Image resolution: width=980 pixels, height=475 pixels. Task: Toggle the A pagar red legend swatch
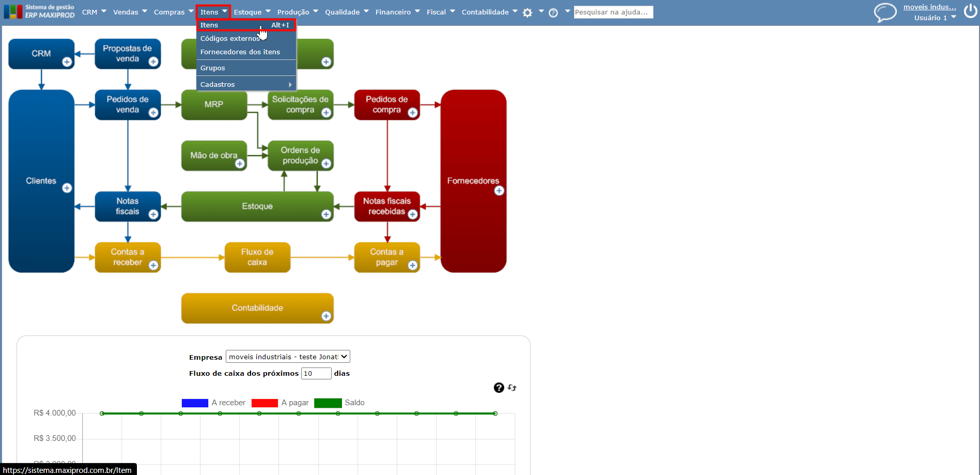[x=265, y=403]
